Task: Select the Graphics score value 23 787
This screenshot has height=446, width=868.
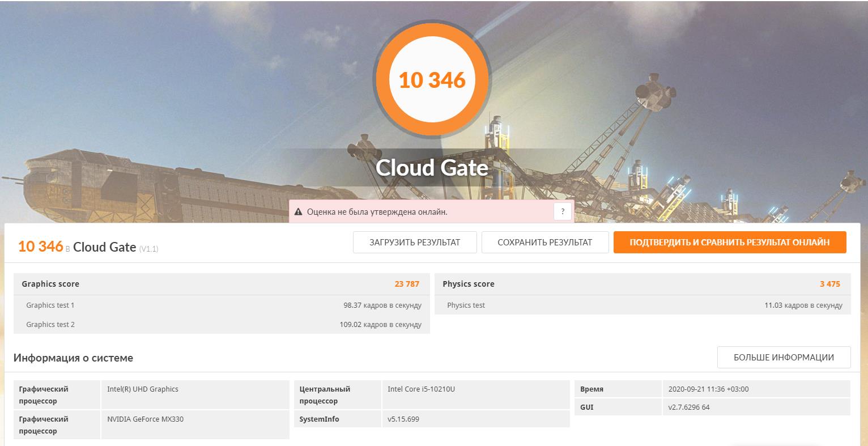Action: tap(407, 284)
